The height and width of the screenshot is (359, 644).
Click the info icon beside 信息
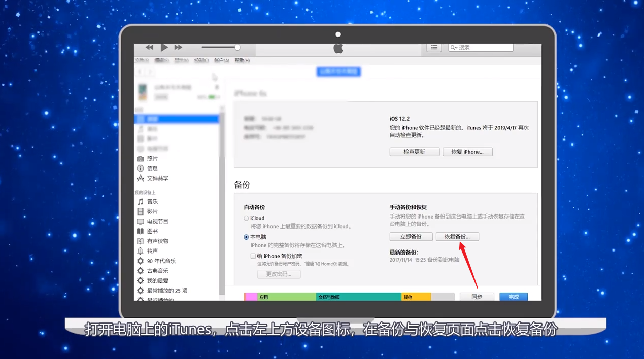pyautogui.click(x=141, y=168)
